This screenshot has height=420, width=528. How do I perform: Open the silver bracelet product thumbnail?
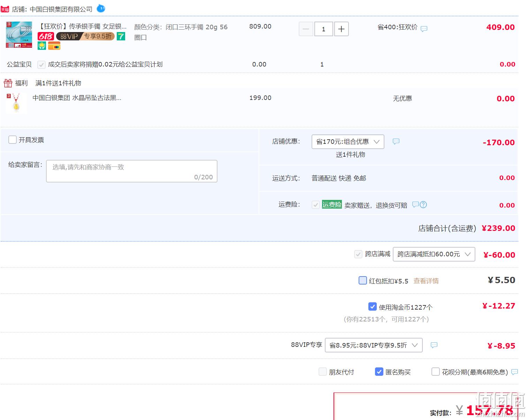pos(19,34)
